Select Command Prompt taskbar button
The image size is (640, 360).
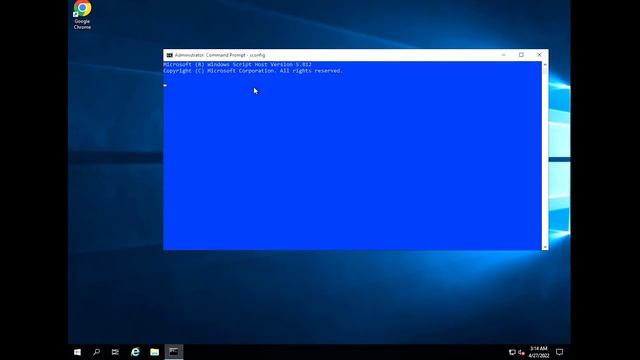[x=174, y=352]
